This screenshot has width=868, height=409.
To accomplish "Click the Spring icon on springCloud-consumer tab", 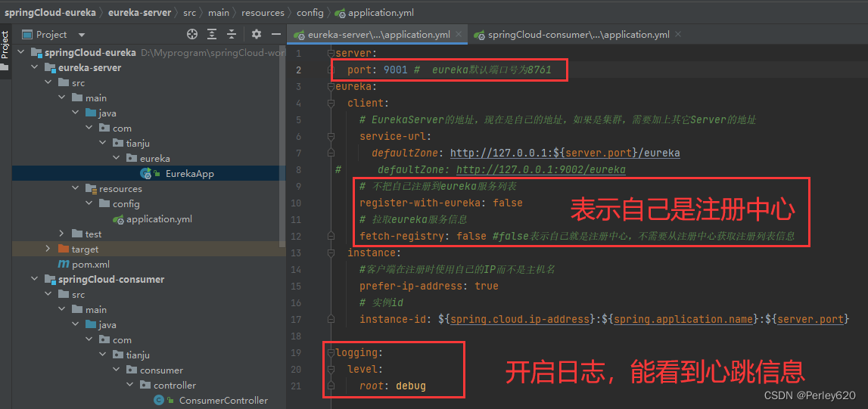I will click(479, 35).
